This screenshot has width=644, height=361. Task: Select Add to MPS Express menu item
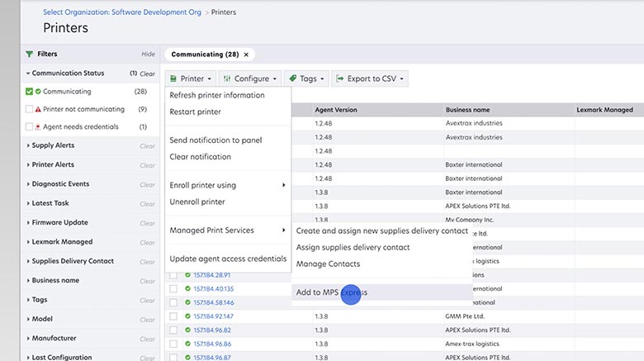(331, 292)
